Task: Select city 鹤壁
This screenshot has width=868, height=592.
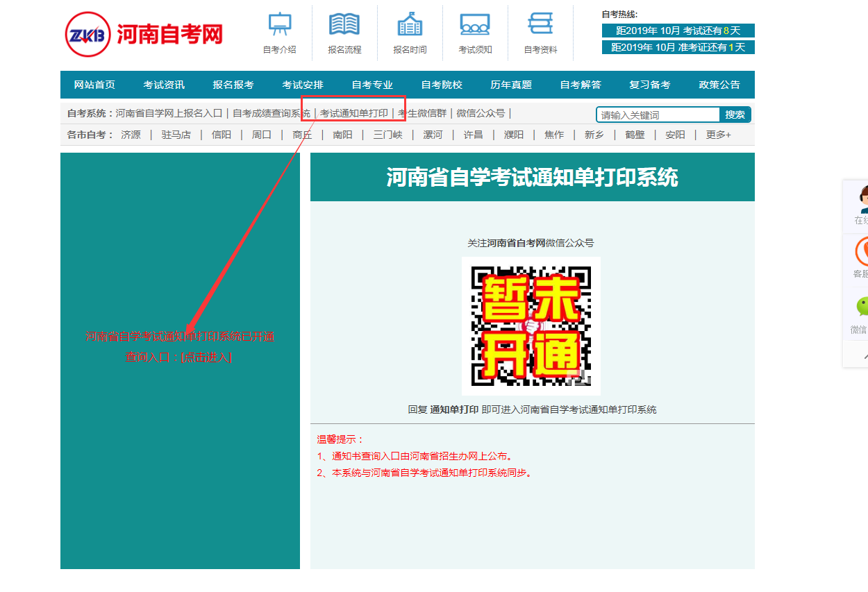Action: pyautogui.click(x=635, y=135)
